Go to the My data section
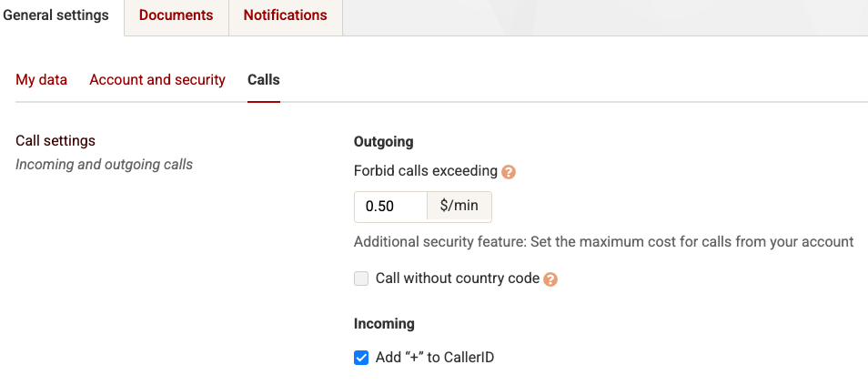The image size is (868, 385). pyautogui.click(x=42, y=80)
